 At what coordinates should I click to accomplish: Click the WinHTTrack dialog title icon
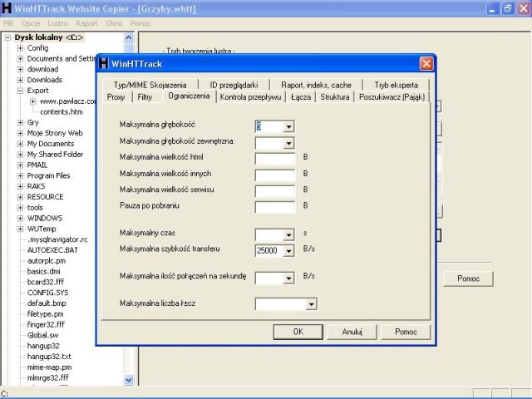[x=104, y=63]
